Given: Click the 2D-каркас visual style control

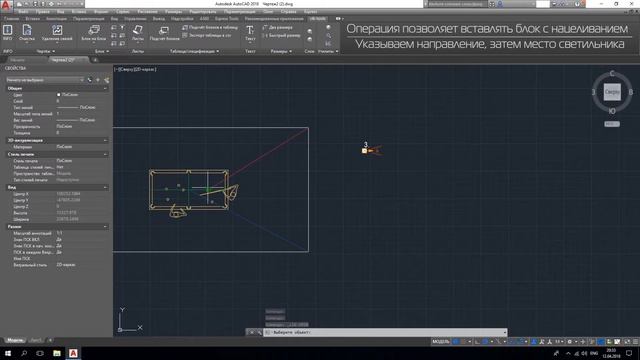Looking at the screenshot, I should click(x=145, y=69).
